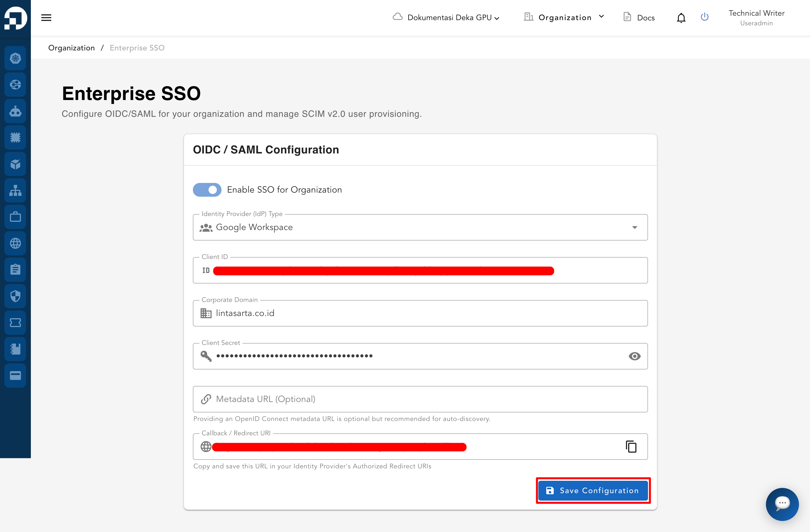Click the ticket voucher sidebar icon

coord(15,322)
